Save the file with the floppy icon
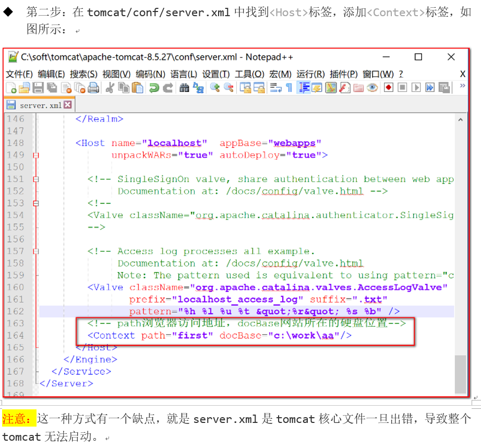The width and height of the screenshot is (481, 448). (x=38, y=88)
